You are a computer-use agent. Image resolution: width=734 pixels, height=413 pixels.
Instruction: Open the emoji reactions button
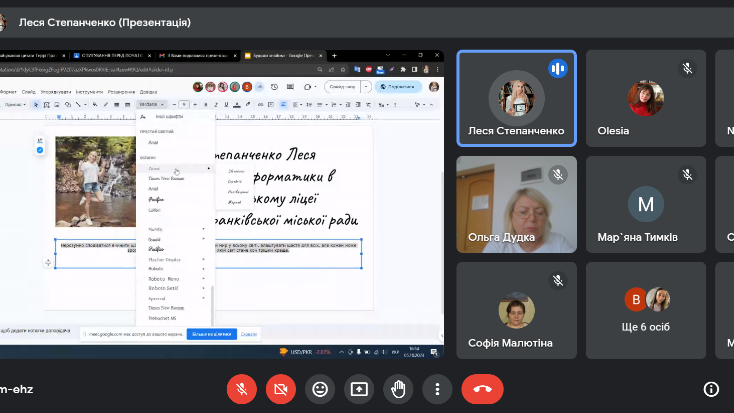click(320, 388)
